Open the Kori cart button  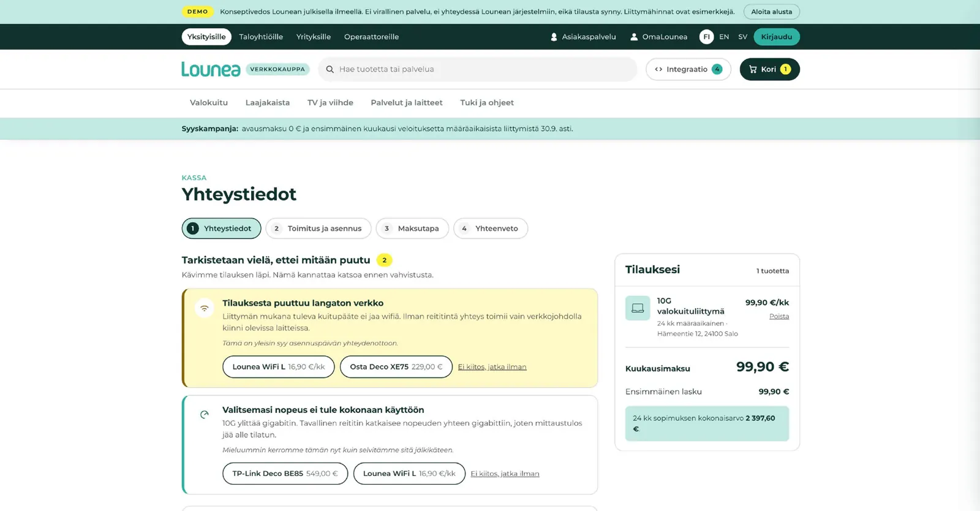(770, 69)
